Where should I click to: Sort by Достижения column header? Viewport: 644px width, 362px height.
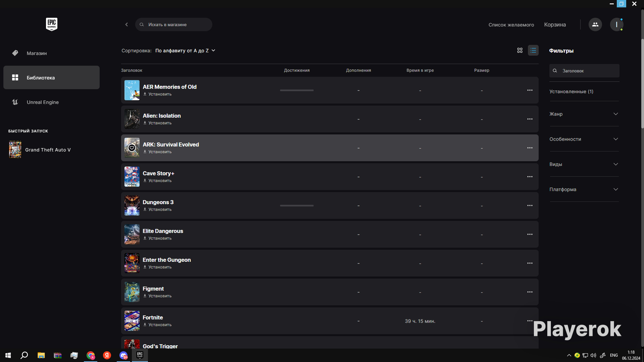click(297, 70)
